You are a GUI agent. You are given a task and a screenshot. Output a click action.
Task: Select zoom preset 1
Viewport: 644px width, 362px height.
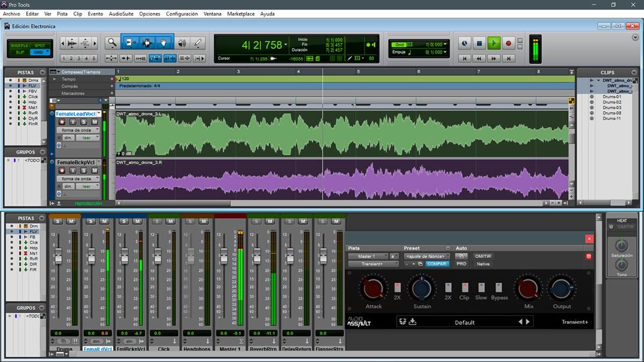point(64,58)
